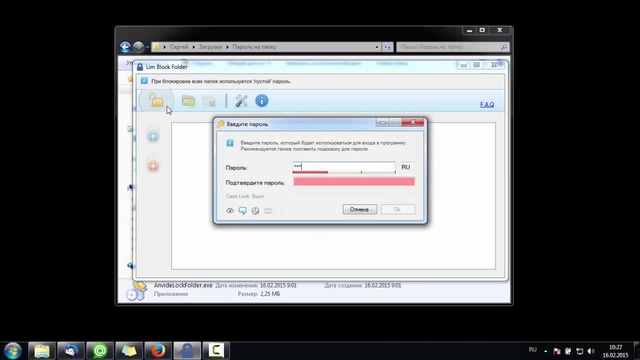Click the add folder toolbar icon
The width and height of the screenshot is (640, 360).
188,100
